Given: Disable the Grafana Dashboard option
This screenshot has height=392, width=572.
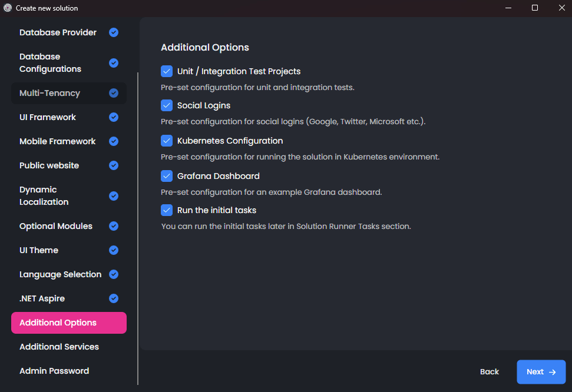Looking at the screenshot, I should click(166, 175).
